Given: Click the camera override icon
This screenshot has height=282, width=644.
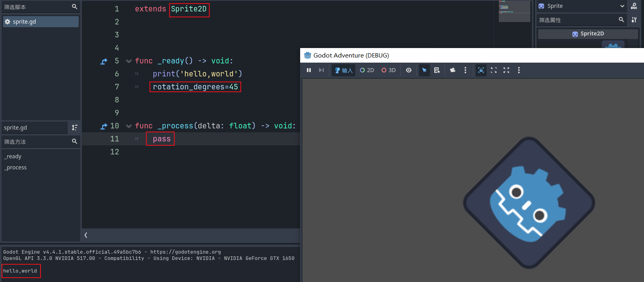Looking at the screenshot, I should 453,70.
